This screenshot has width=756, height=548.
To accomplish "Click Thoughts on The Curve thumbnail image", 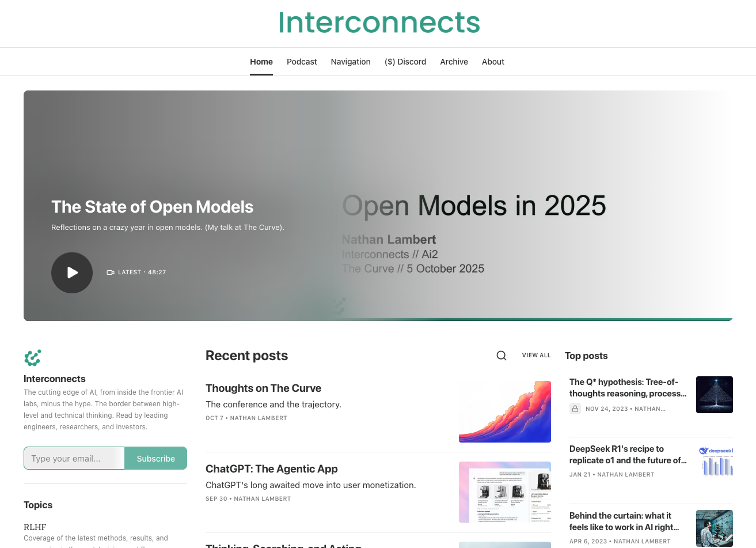I will click(x=505, y=411).
